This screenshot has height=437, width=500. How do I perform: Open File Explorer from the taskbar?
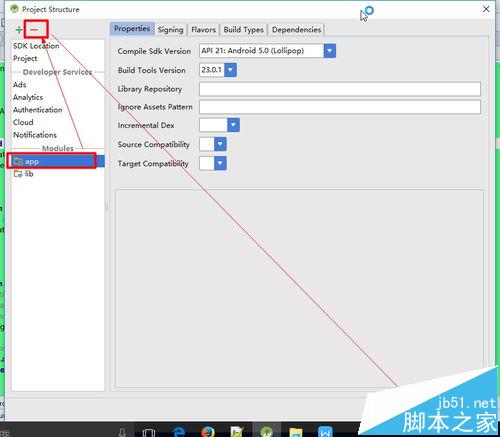pos(295,432)
